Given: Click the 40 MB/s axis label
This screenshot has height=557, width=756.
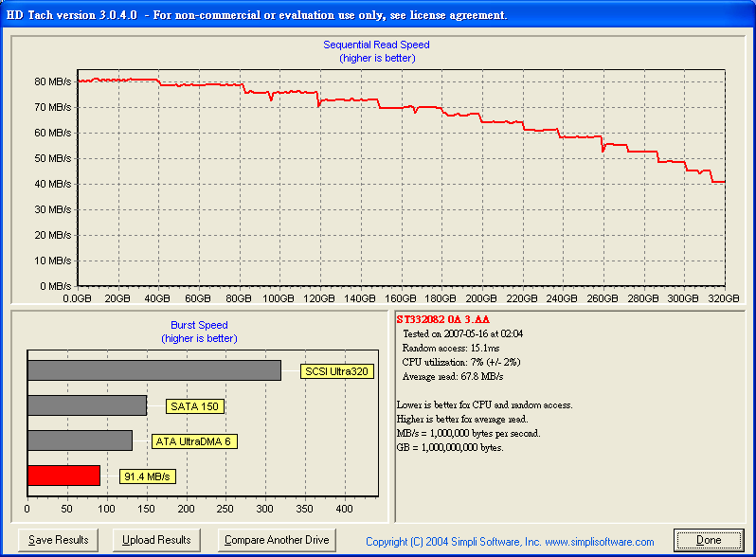Looking at the screenshot, I should 52,184.
